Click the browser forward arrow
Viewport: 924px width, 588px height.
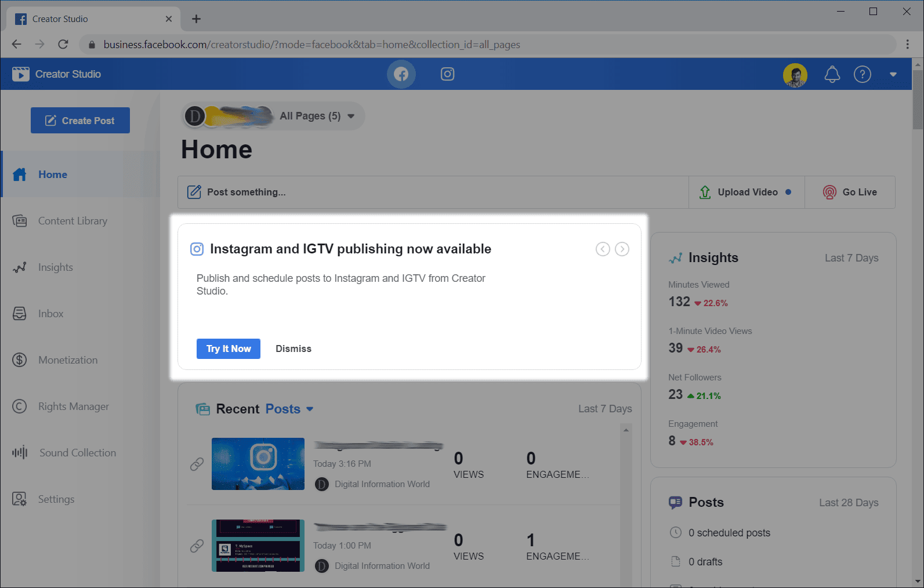pos(39,44)
